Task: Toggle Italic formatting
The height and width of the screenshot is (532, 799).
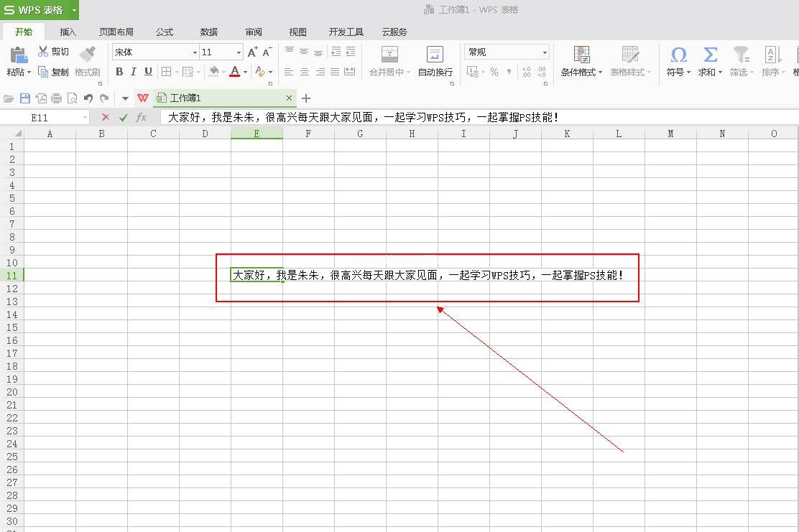Action: pos(134,72)
